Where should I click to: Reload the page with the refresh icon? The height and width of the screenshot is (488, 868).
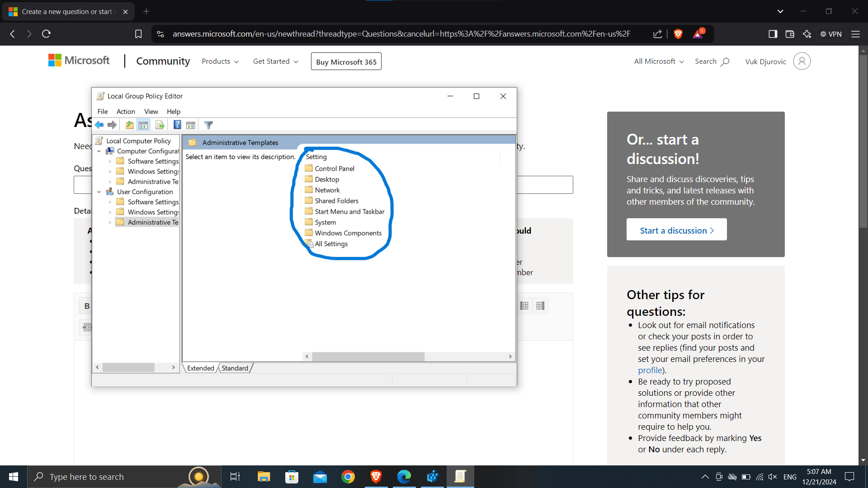pyautogui.click(x=46, y=34)
